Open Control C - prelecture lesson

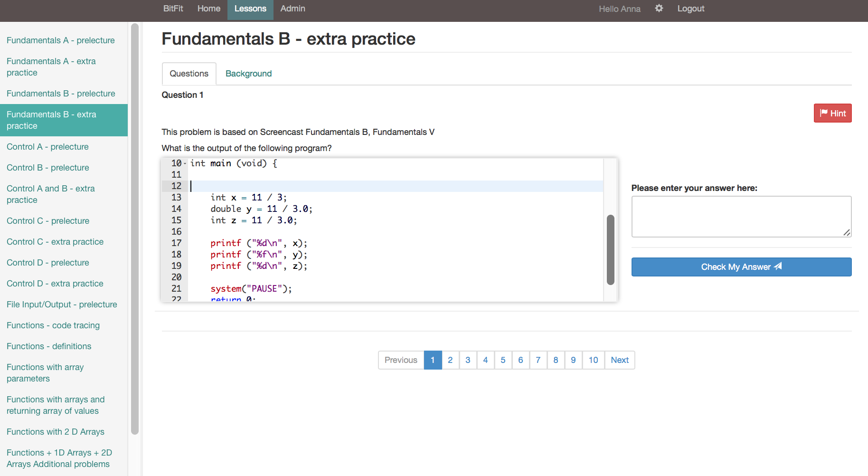(x=48, y=221)
